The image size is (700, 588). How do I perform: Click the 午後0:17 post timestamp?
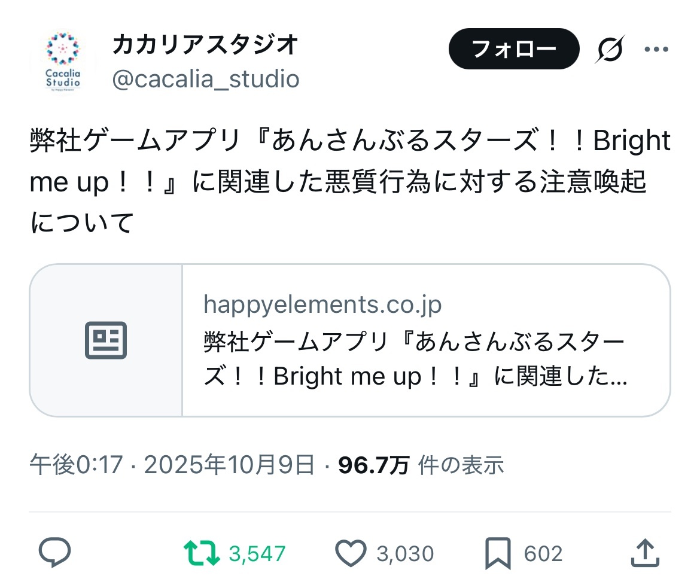pyautogui.click(x=76, y=465)
